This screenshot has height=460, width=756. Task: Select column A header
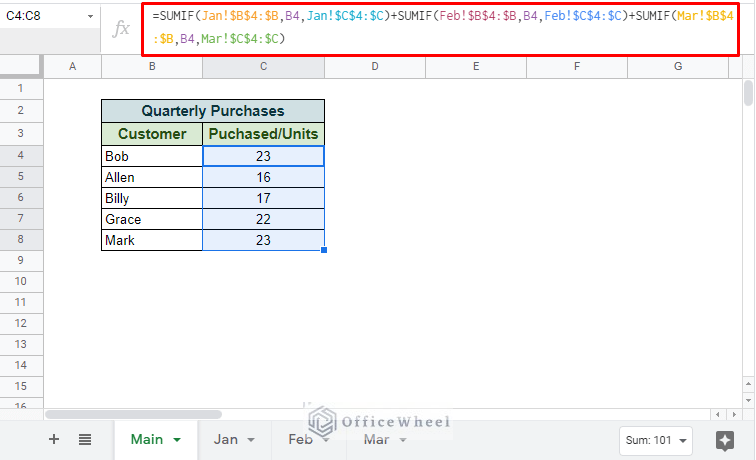point(72,67)
